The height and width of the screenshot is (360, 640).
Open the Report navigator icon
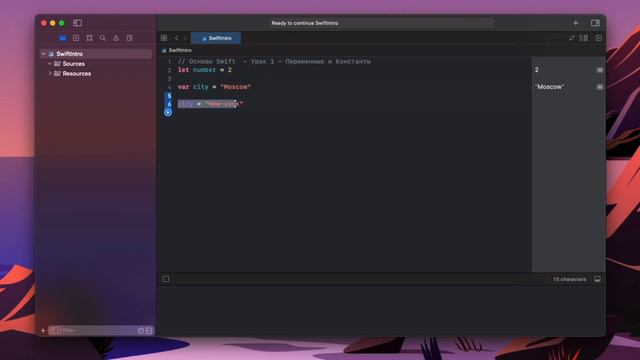click(x=129, y=38)
